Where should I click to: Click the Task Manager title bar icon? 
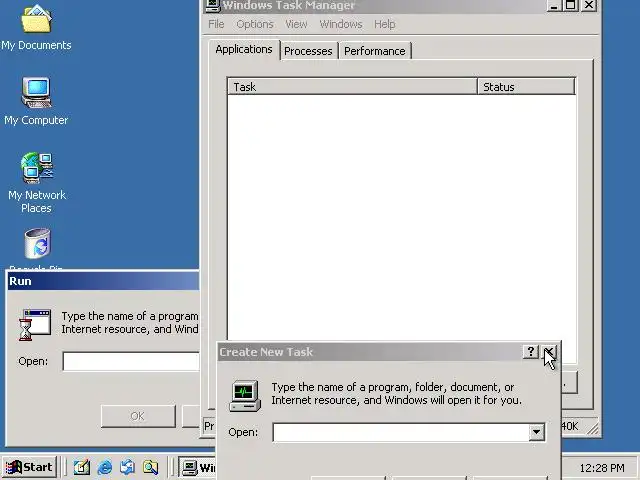(212, 5)
